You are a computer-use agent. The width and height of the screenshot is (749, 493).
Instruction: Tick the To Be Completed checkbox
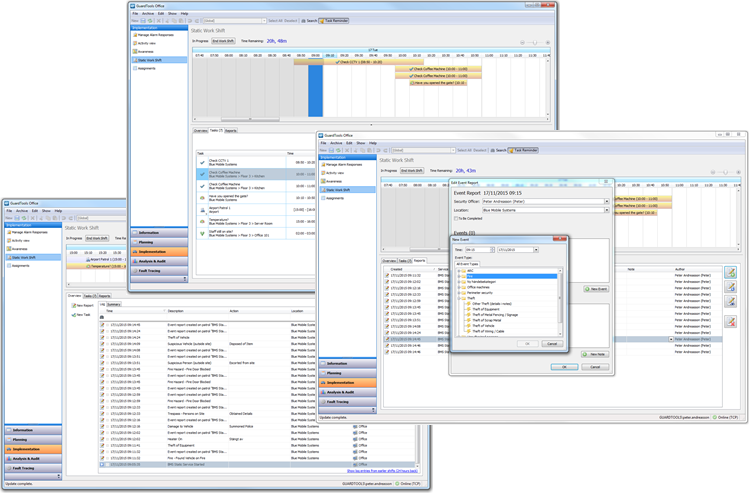[456, 218]
